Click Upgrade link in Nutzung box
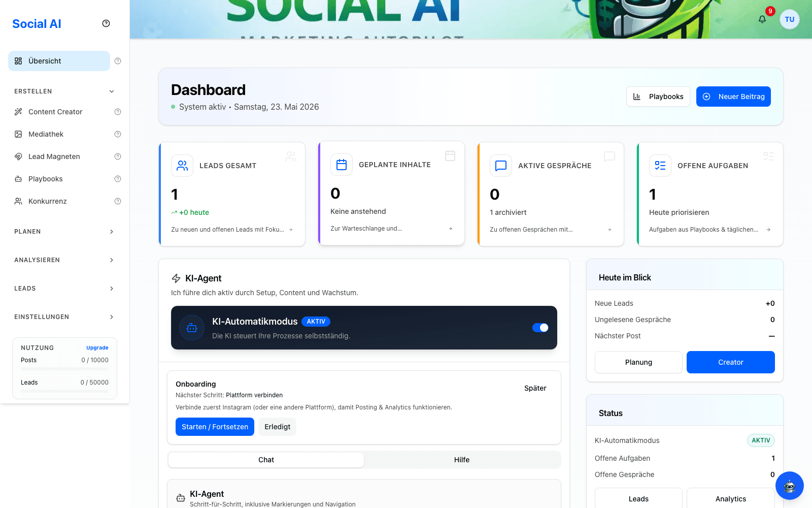812x508 pixels. (x=97, y=348)
